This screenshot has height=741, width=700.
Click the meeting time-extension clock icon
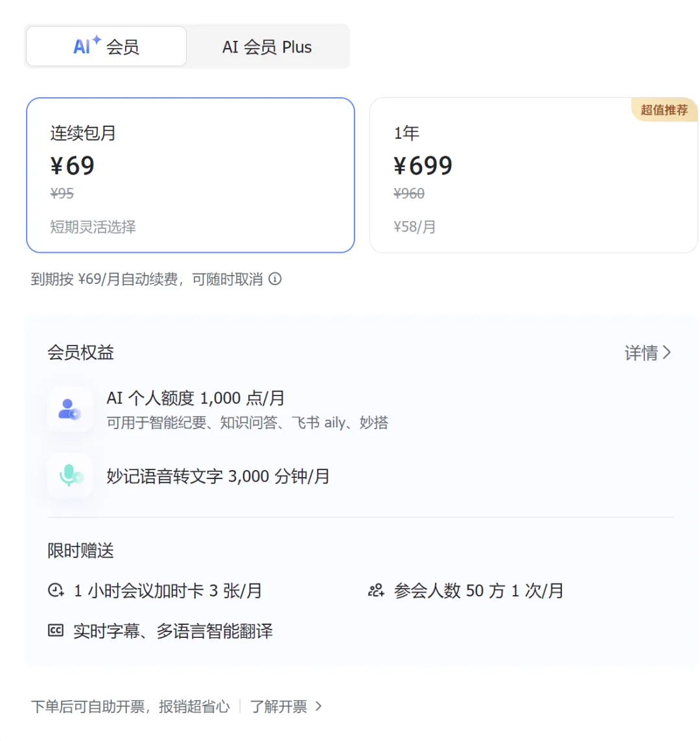click(x=56, y=591)
